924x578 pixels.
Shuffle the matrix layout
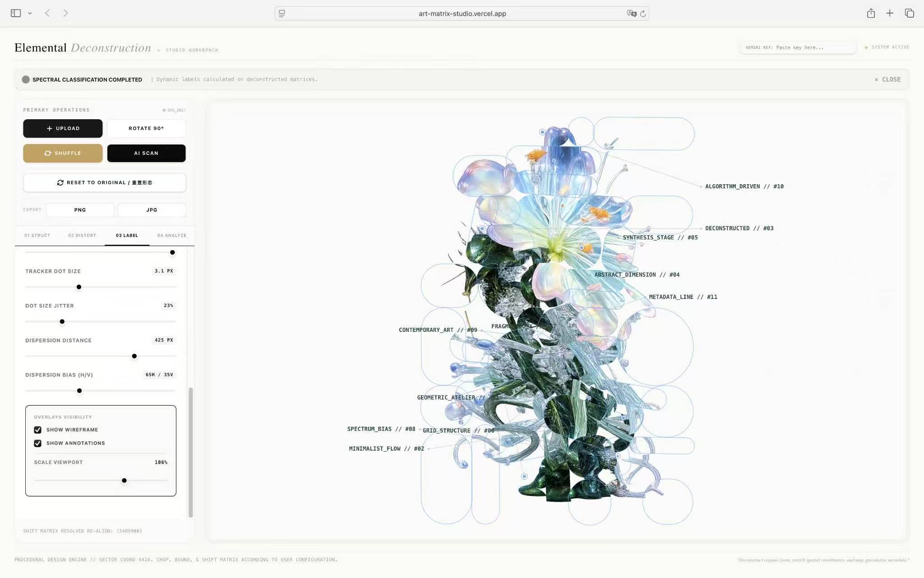click(x=63, y=153)
